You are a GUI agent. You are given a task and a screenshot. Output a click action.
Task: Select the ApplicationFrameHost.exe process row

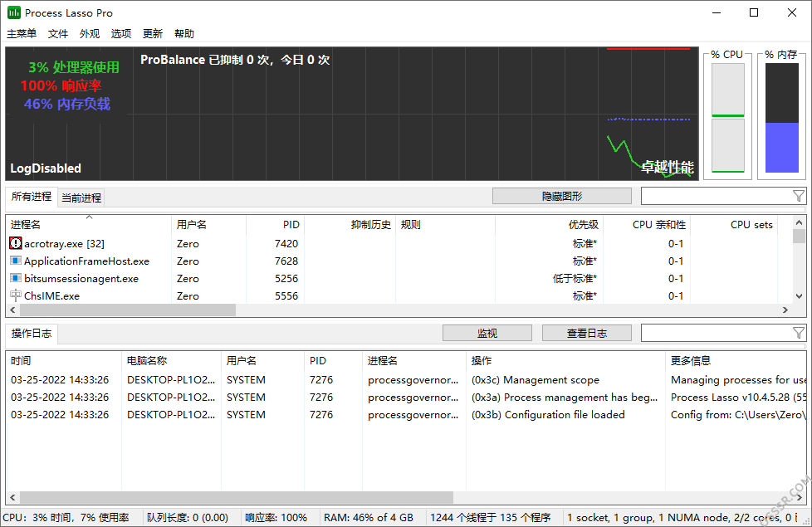[x=399, y=261]
